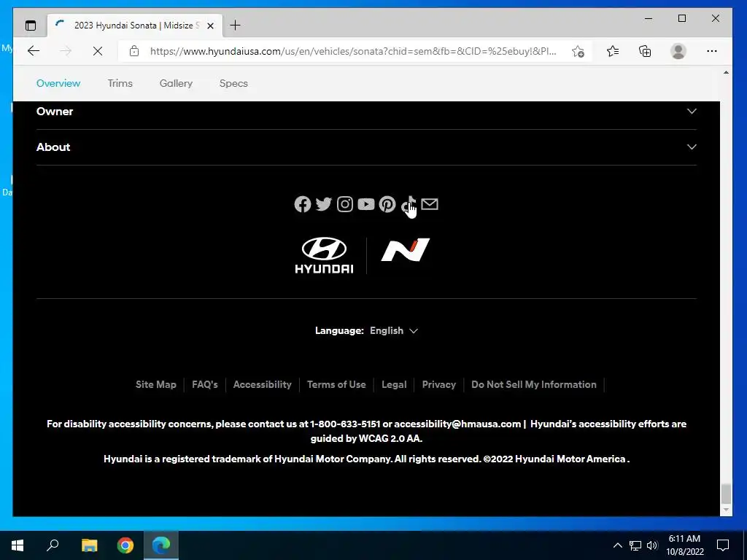The height and width of the screenshot is (560, 747).
Task: Stop page loading with the X button
Action: (x=98, y=51)
